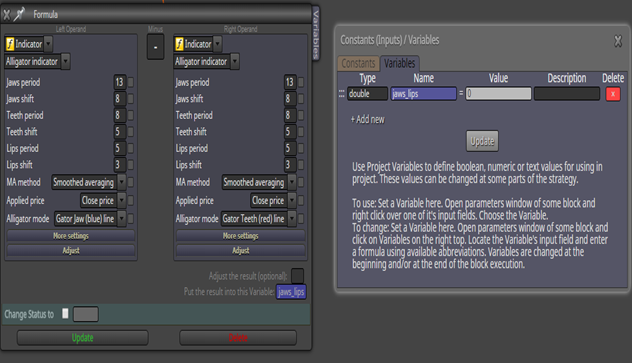Switch to the Constants tab
The width and height of the screenshot is (632, 363).
pyautogui.click(x=358, y=64)
